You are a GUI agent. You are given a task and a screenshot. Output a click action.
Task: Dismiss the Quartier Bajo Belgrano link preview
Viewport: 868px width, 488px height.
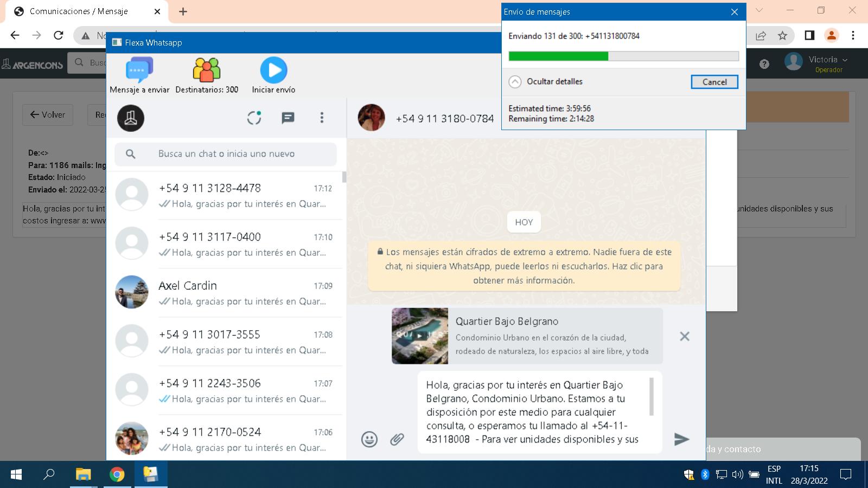685,336
